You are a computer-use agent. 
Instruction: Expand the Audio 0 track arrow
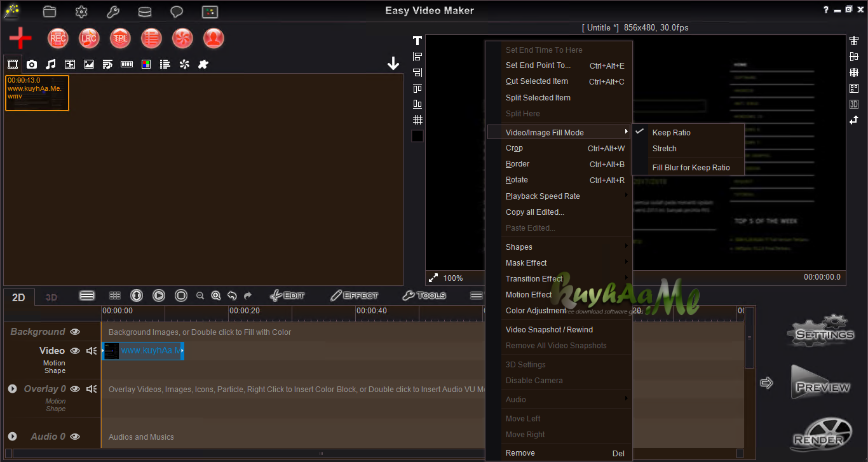click(x=12, y=436)
